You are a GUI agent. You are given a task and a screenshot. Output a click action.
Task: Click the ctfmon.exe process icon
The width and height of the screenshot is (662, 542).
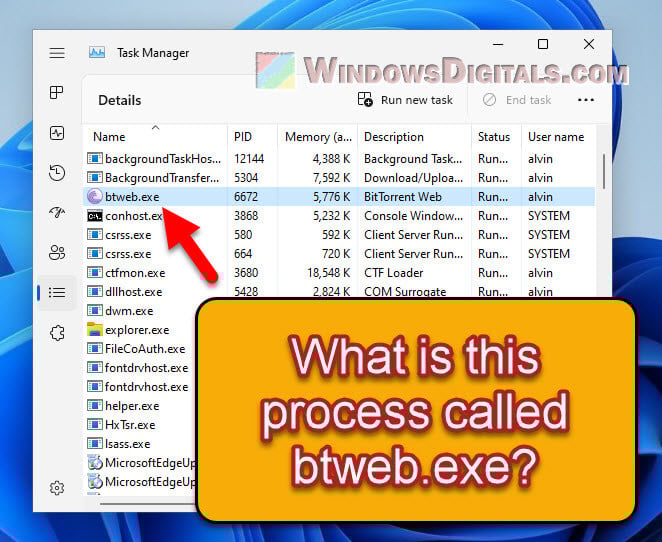coord(95,273)
